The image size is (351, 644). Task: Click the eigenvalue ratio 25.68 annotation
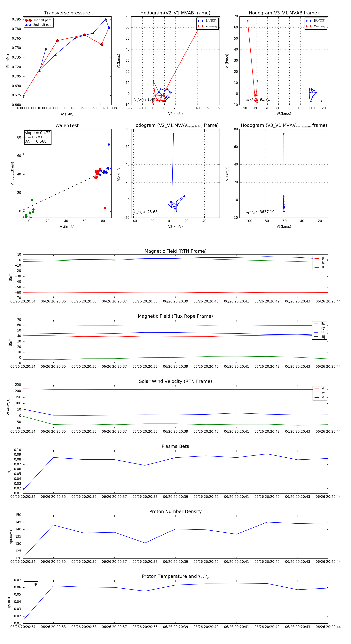click(145, 212)
